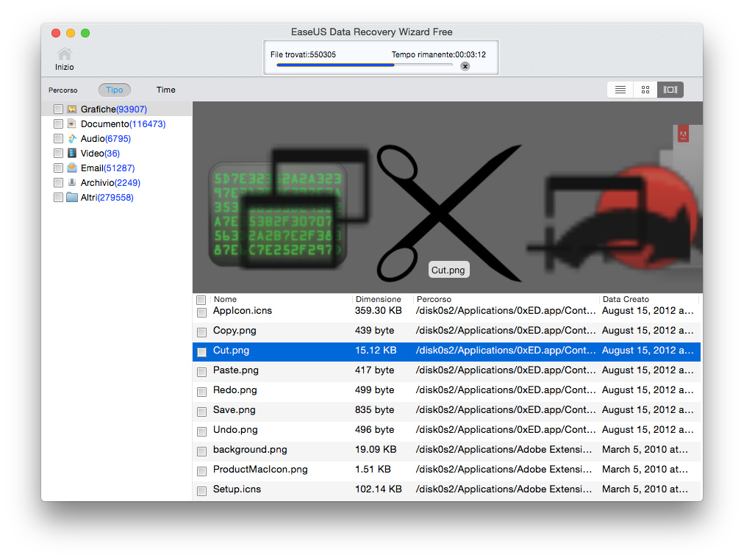Switch to the Percorso tab

tap(62, 90)
